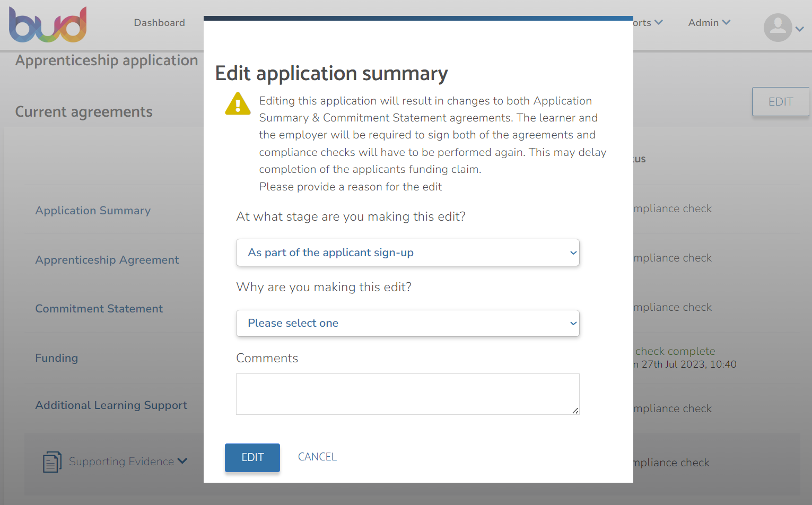This screenshot has width=812, height=505.
Task: Open the Apprenticeship Agreement link
Action: click(107, 260)
